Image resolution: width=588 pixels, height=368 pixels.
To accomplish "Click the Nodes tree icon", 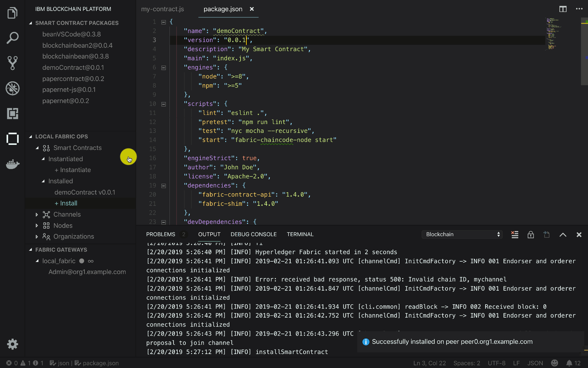I will pyautogui.click(x=46, y=226).
